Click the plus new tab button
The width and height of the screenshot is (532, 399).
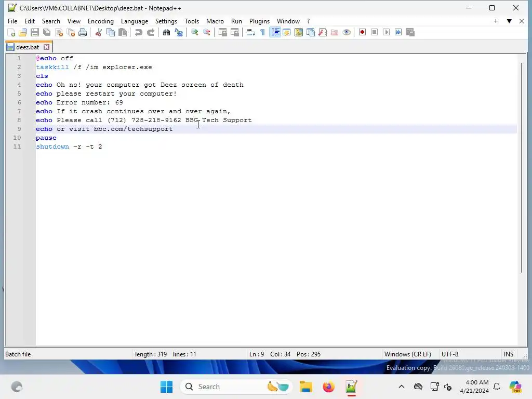496,21
